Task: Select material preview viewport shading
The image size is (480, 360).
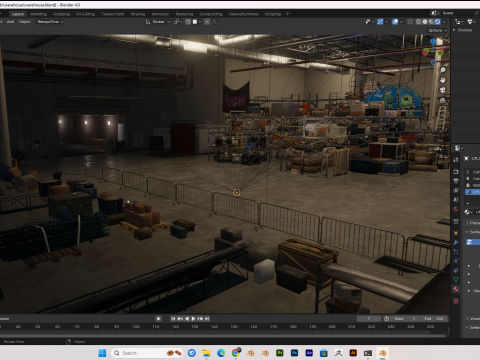Action: [431, 22]
